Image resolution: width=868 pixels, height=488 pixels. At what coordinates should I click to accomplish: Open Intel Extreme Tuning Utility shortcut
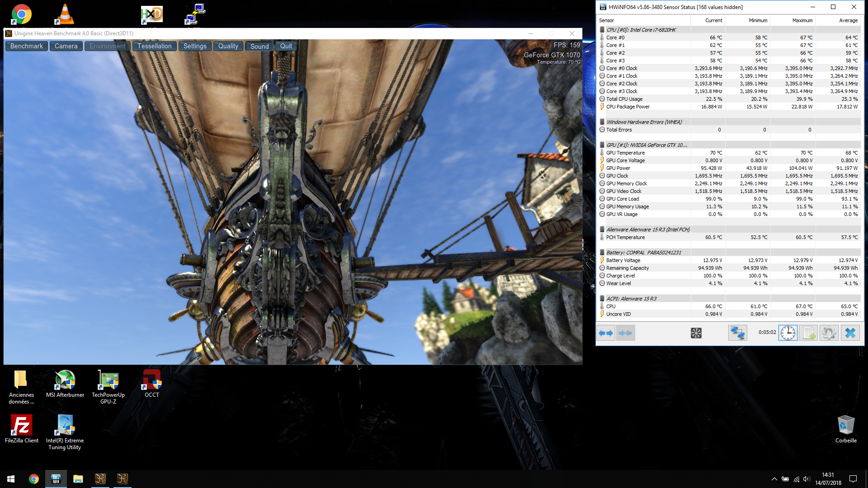pyautogui.click(x=65, y=432)
